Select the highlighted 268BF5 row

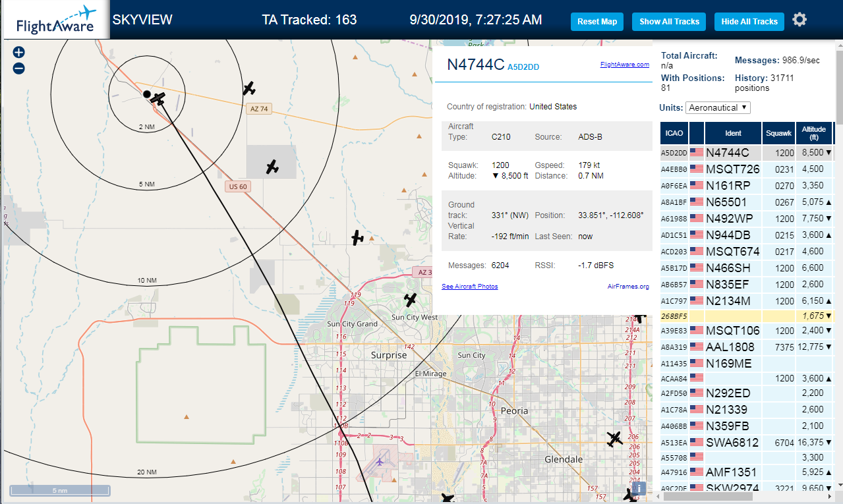click(x=747, y=316)
